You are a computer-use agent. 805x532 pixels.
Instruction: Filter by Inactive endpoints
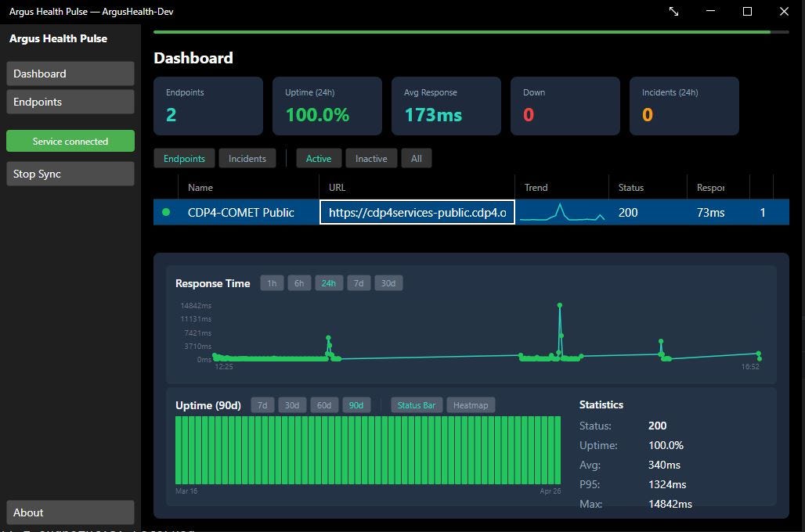point(371,159)
